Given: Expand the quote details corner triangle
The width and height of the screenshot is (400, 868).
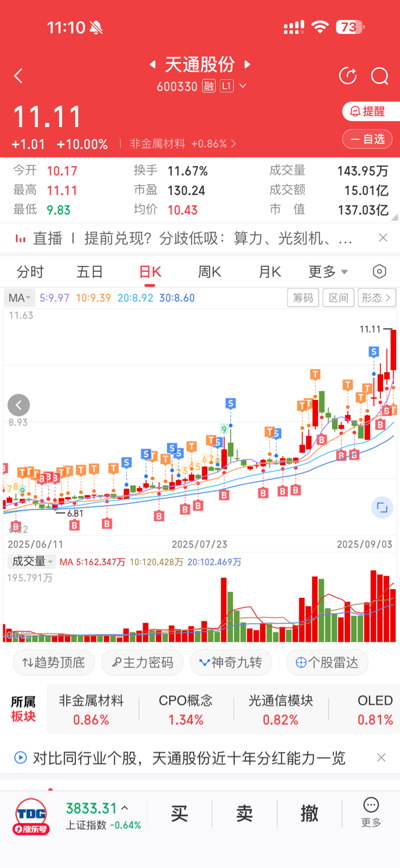Looking at the screenshot, I should (394, 217).
